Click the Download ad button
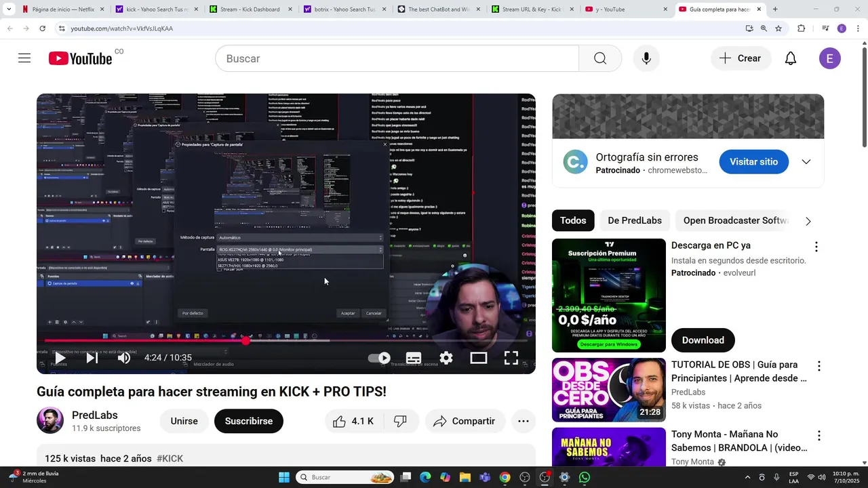This screenshot has width=868, height=488. click(x=703, y=340)
